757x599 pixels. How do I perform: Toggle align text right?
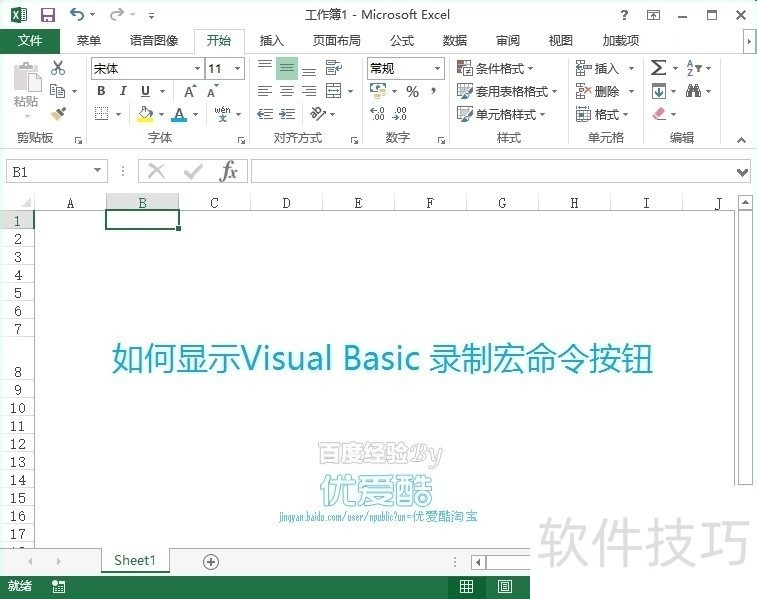309,91
